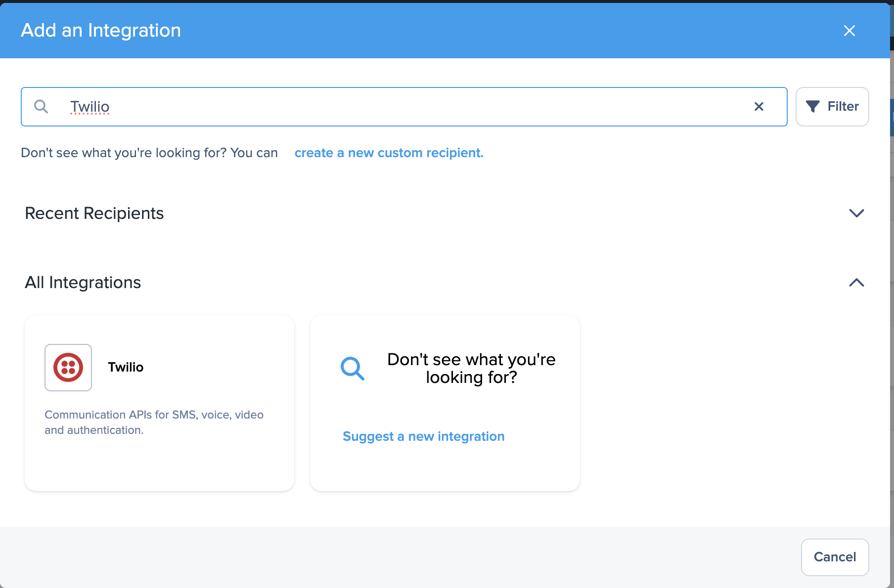Click the Twilio card description text
Viewport: 894px width, 588px height.
coord(154,422)
